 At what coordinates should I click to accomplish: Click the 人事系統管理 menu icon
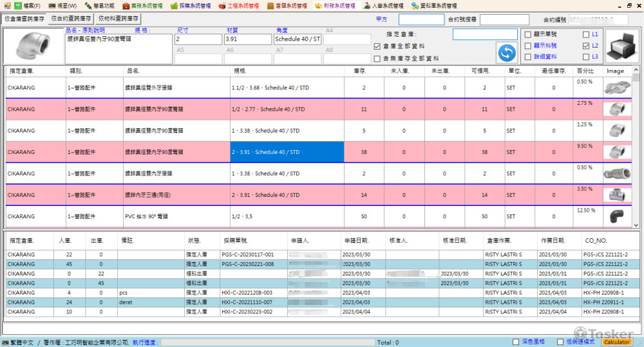pyautogui.click(x=366, y=6)
